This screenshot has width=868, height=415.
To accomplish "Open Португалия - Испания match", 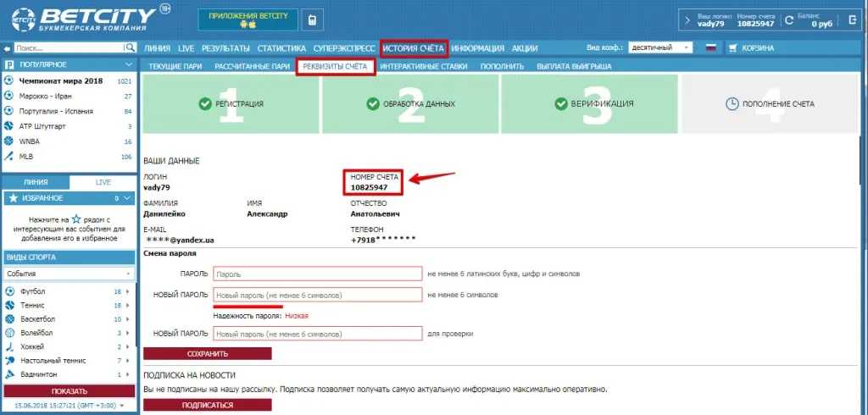I will pos(56,111).
